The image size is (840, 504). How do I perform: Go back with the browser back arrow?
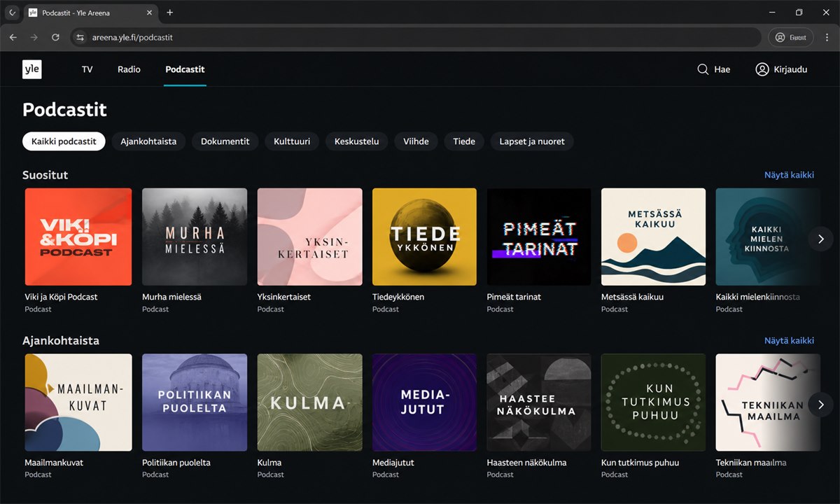coord(13,37)
